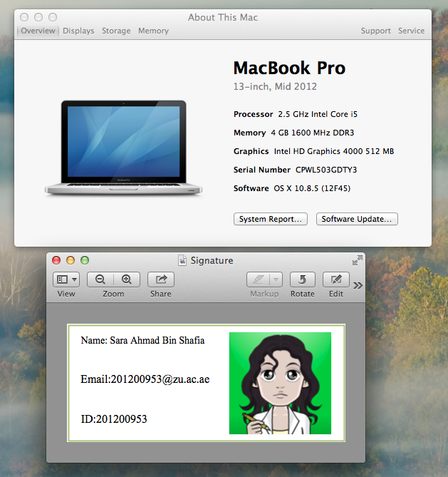The height and width of the screenshot is (477, 448).
Task: Open the View sidebar button in Signature window
Action: [x=66, y=279]
